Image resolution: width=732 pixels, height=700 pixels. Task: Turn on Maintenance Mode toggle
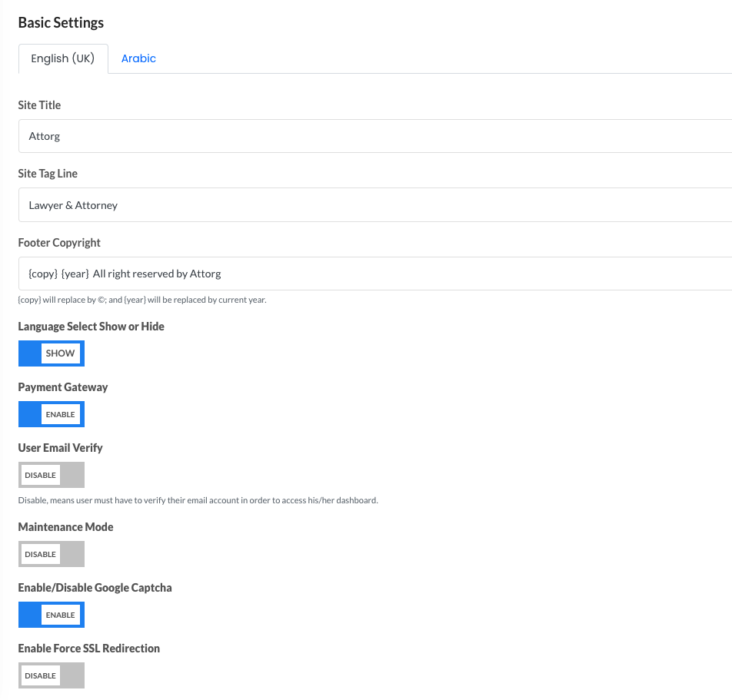52,554
